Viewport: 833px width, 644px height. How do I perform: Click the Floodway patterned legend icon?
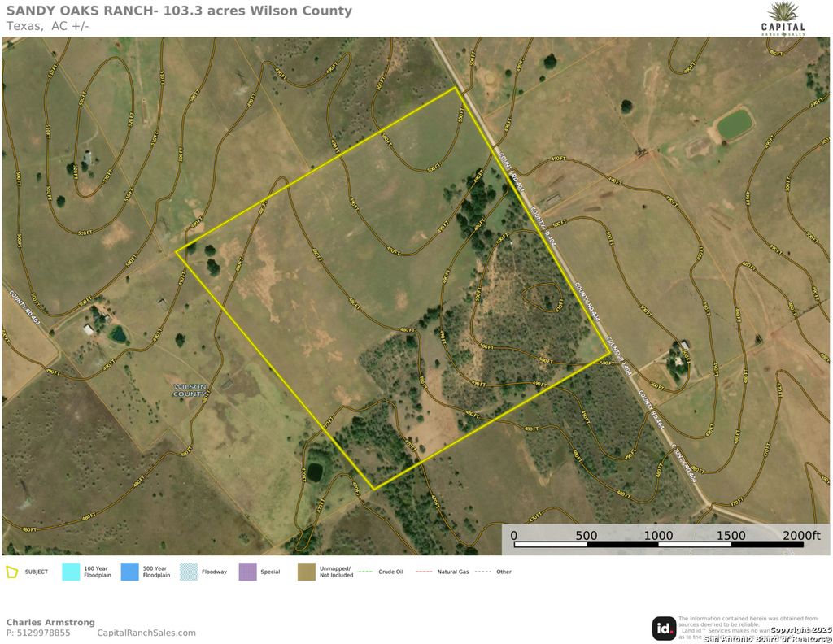click(x=190, y=572)
